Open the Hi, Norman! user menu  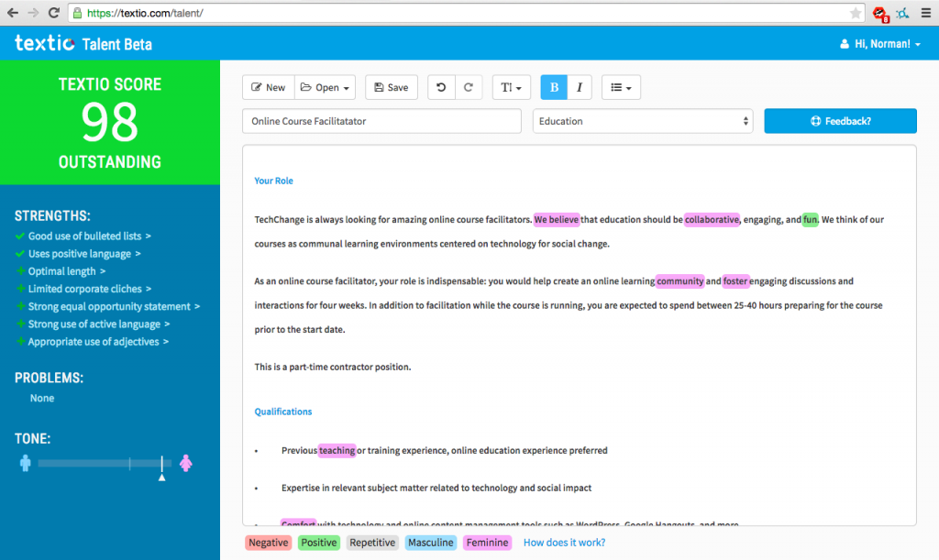[x=879, y=44]
